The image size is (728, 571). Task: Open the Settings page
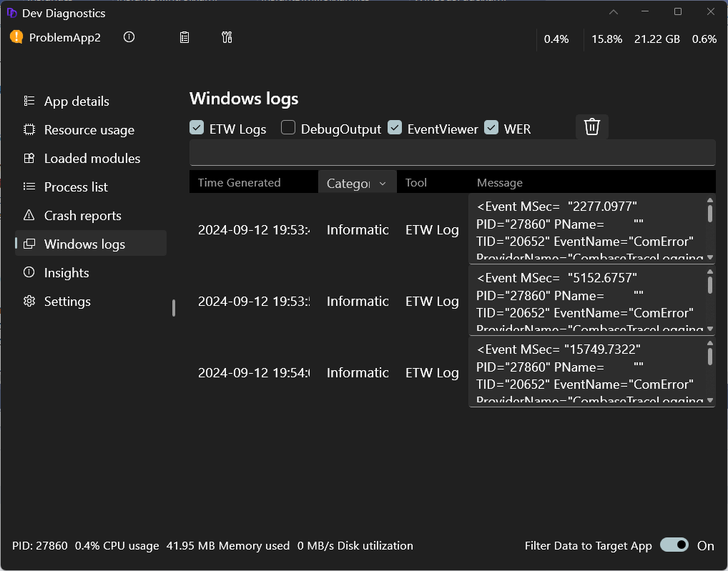(x=91, y=302)
